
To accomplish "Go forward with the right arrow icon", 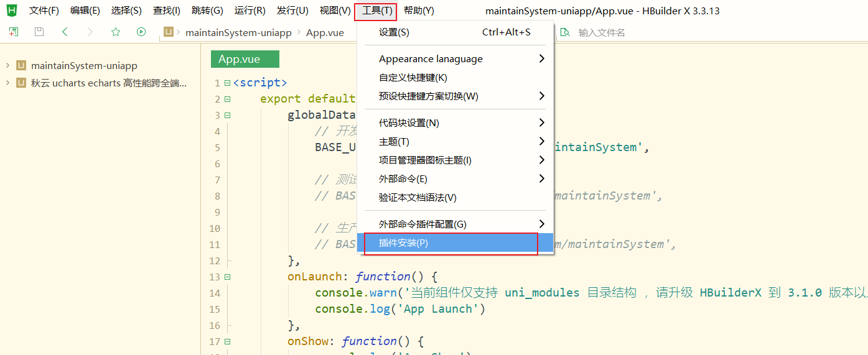I will tap(90, 32).
